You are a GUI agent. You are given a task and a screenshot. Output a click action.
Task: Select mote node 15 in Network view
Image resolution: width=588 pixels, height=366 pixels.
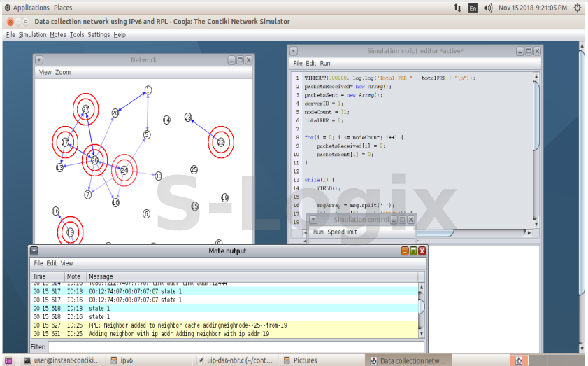(194, 206)
